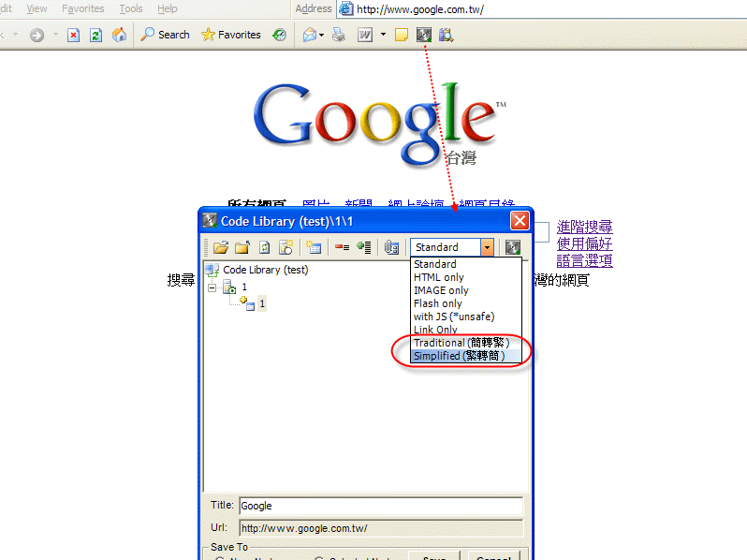Close the Code Library dialog
The image size is (747, 560).
click(520, 221)
